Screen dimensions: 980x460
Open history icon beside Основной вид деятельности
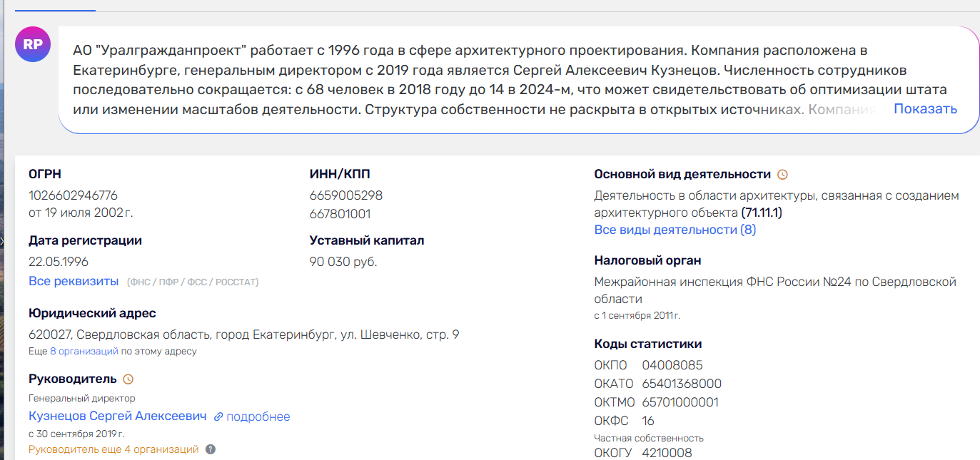click(782, 175)
